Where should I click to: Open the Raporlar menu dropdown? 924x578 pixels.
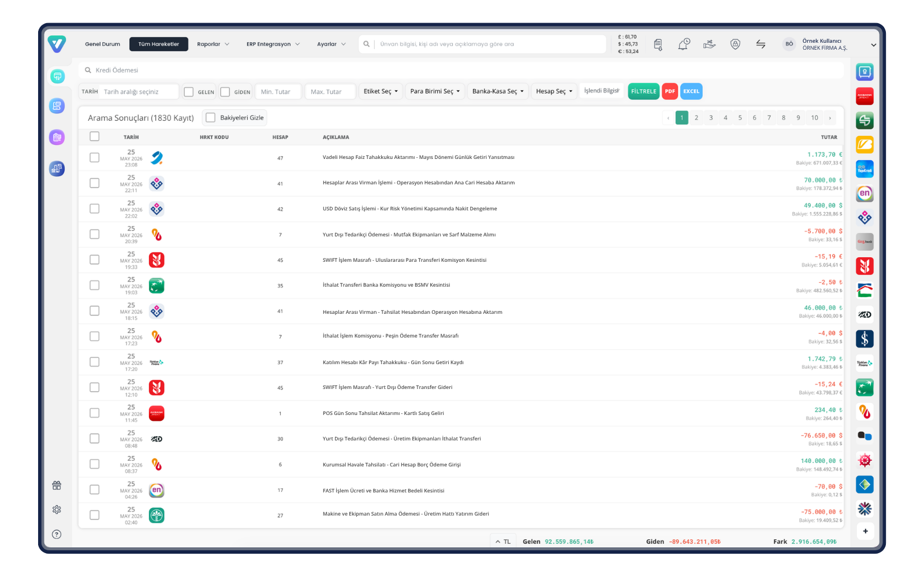[x=213, y=44]
